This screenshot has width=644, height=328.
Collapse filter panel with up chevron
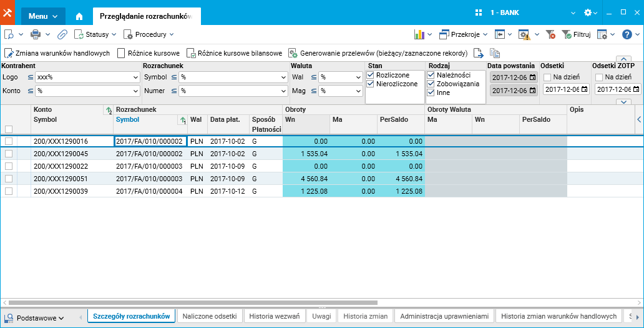click(x=623, y=59)
